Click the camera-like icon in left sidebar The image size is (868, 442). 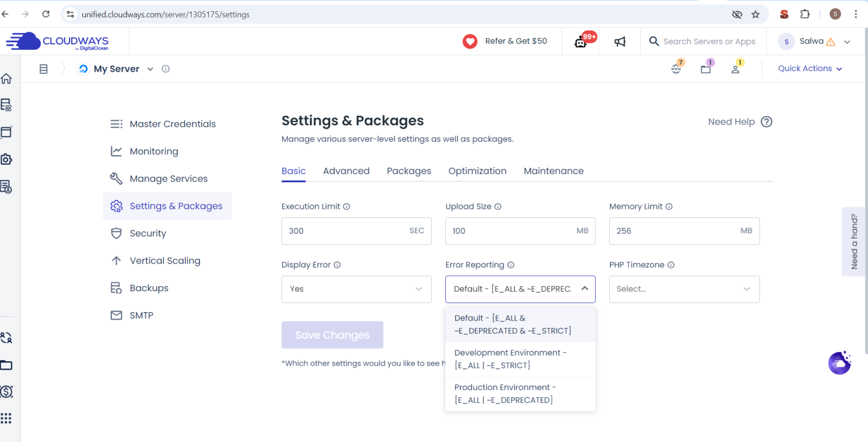pos(6,159)
